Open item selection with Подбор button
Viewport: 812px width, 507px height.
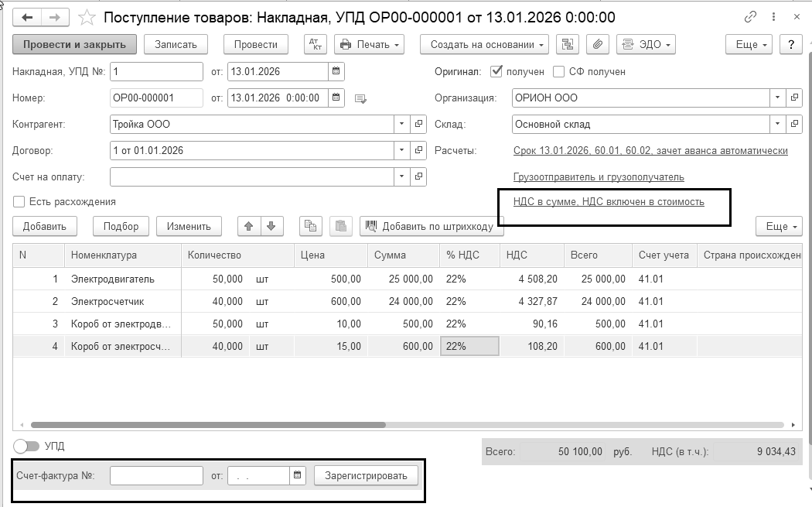(121, 226)
